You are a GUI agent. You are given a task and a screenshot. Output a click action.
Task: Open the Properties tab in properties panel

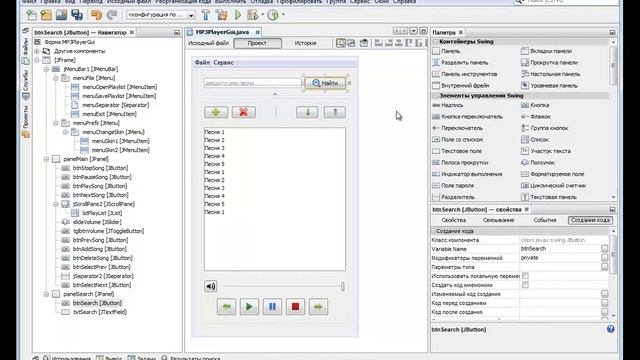[x=453, y=220]
